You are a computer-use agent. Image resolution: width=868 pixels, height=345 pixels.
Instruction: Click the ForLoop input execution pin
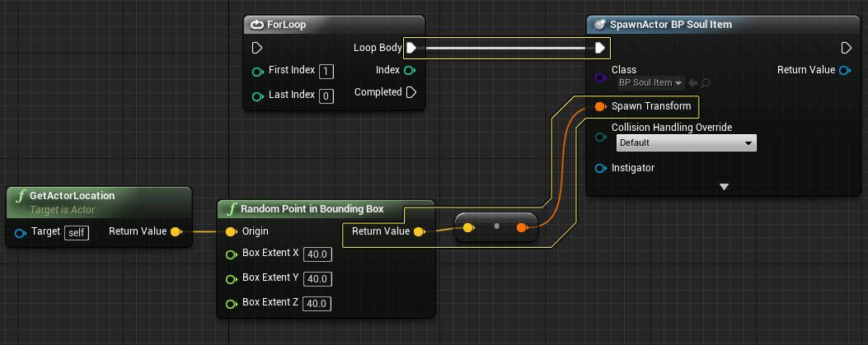click(257, 48)
